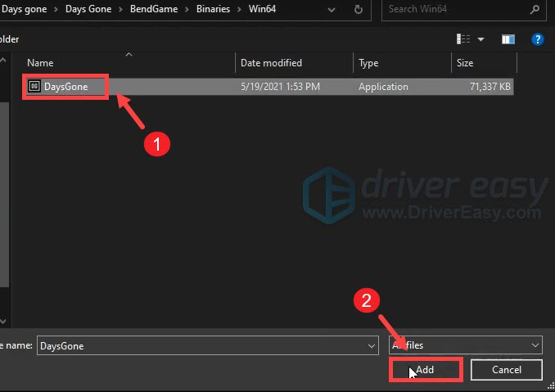Screen dimensions: 555x392
Task: Toggle the preview pane icon
Action: tap(508, 39)
